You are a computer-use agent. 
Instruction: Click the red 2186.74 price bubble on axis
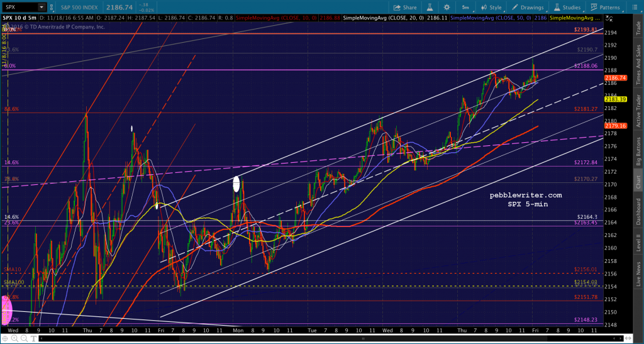tap(615, 77)
